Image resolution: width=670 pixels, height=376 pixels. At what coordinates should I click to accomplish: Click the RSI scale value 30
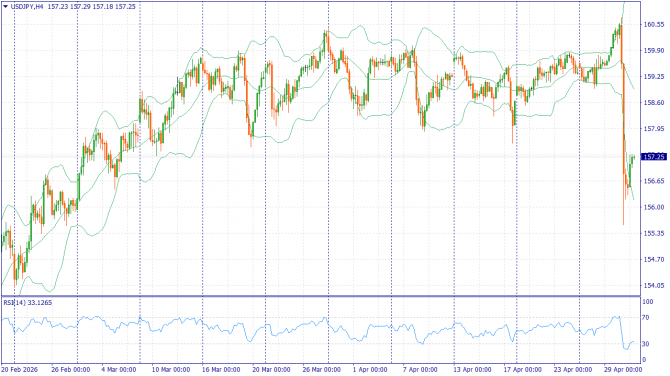646,344
